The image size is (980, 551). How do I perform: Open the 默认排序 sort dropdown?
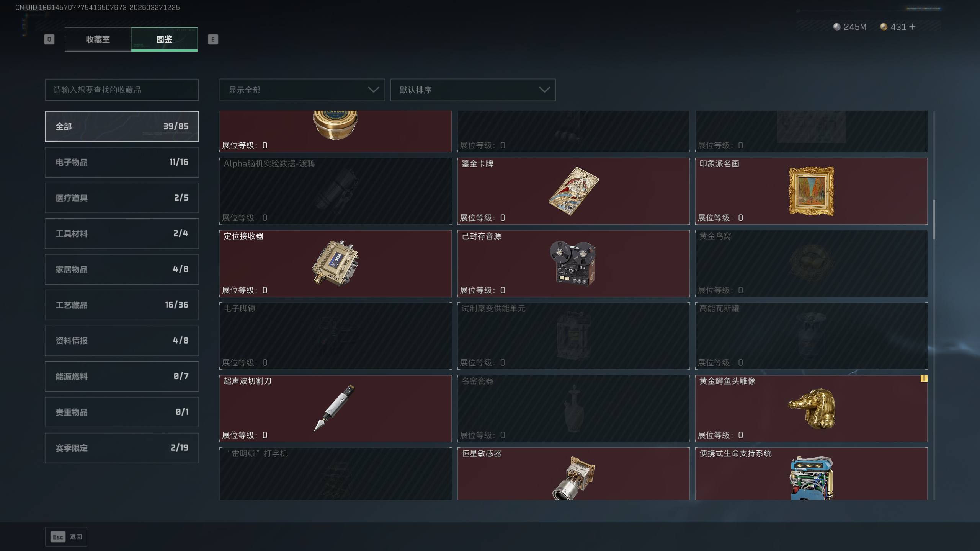473,90
